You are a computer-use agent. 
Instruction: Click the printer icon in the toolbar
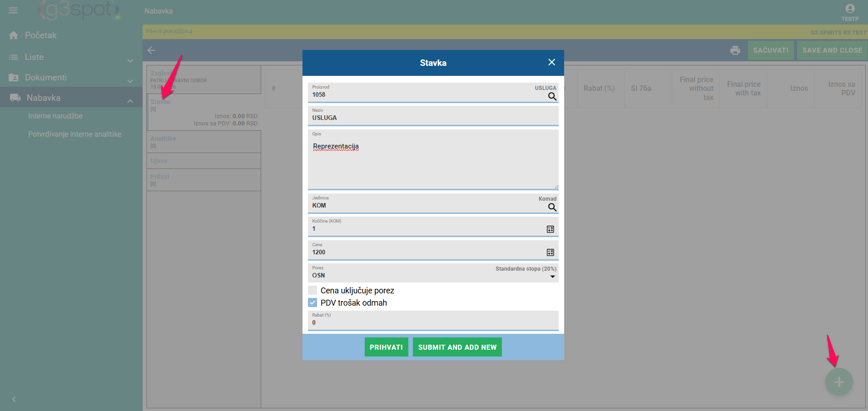click(735, 50)
